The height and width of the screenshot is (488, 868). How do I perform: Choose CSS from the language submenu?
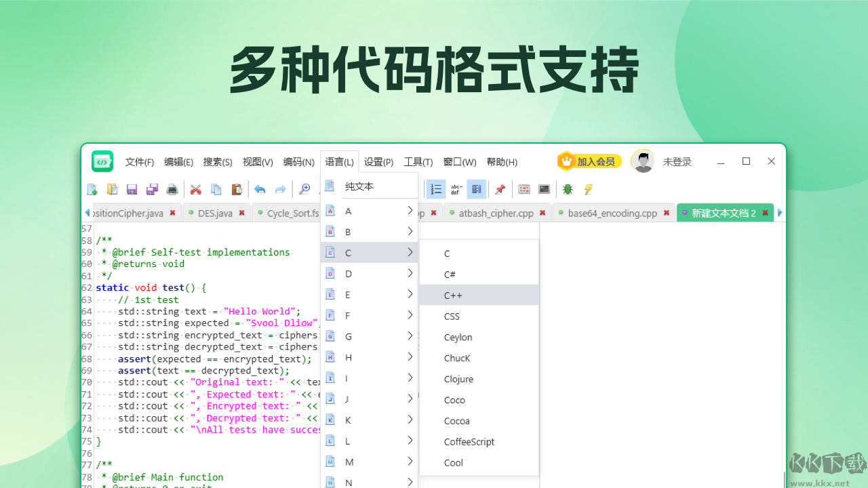point(479,316)
